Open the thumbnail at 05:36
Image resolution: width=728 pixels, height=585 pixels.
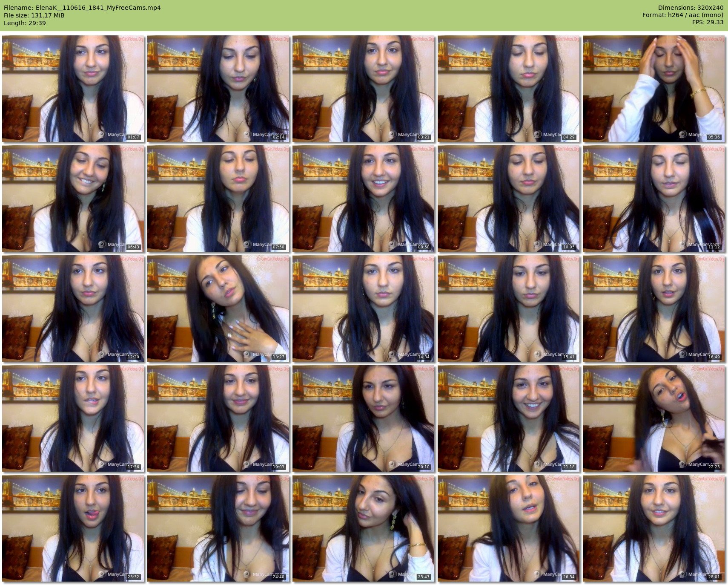coord(653,89)
